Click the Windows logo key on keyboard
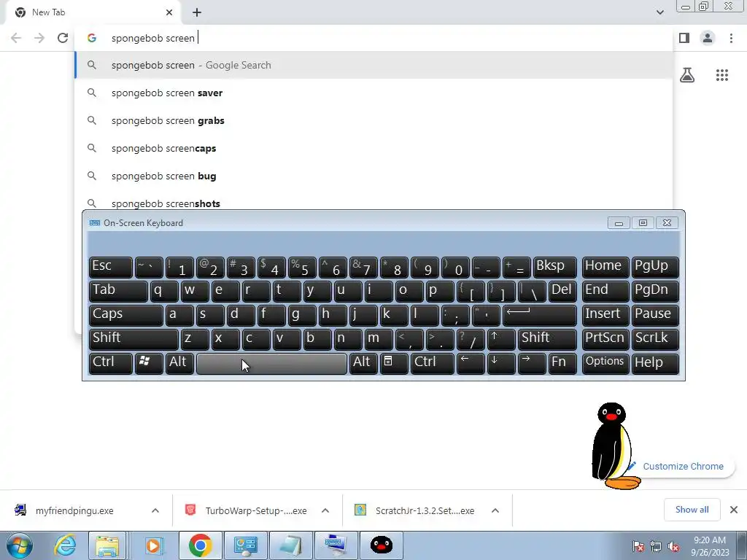 pos(149,363)
